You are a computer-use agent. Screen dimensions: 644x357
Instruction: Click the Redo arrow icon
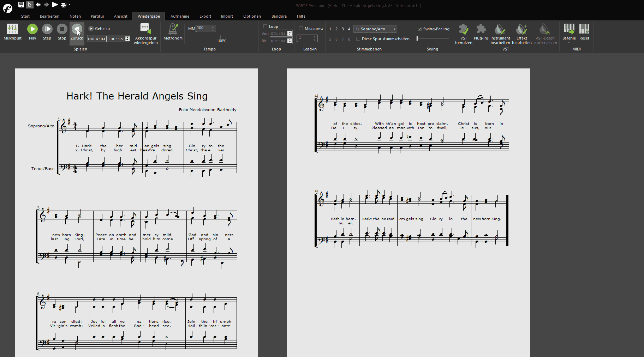click(x=47, y=5)
